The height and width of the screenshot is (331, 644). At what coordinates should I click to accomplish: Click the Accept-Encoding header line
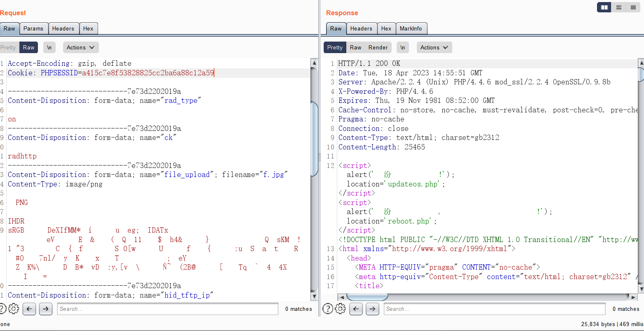(x=69, y=63)
